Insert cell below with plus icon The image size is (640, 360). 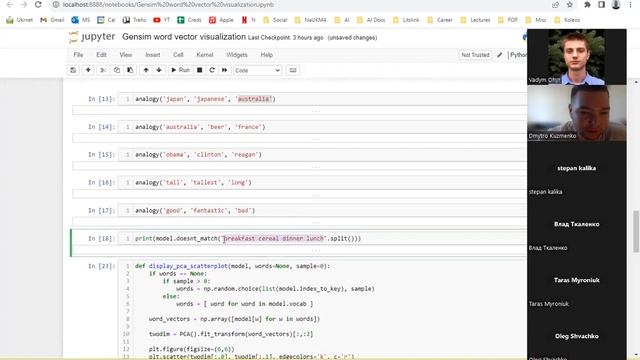pyautogui.click(x=88, y=70)
